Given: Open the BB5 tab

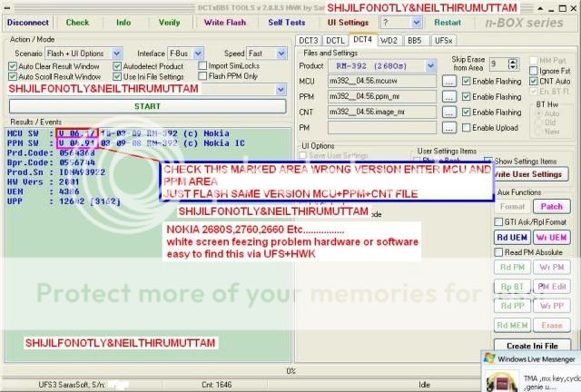Looking at the screenshot, I should pos(415,41).
